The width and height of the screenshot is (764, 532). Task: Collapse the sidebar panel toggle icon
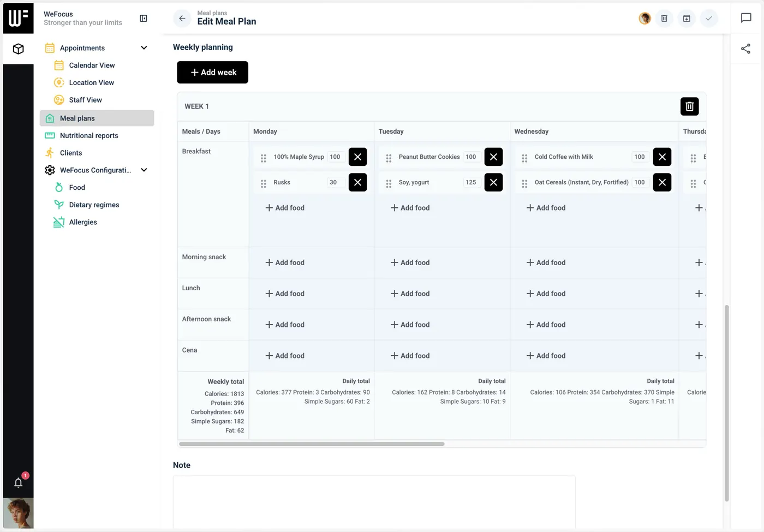[x=144, y=19]
